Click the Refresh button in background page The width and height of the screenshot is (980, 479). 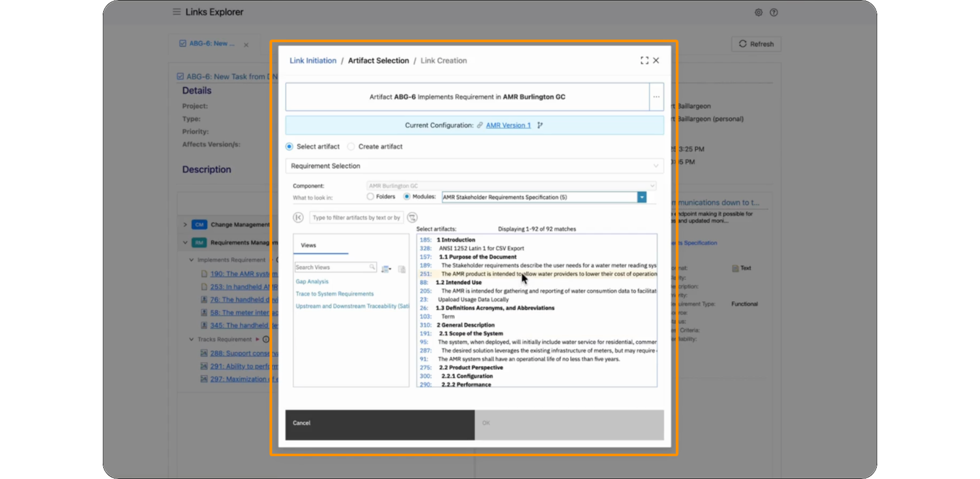(756, 44)
